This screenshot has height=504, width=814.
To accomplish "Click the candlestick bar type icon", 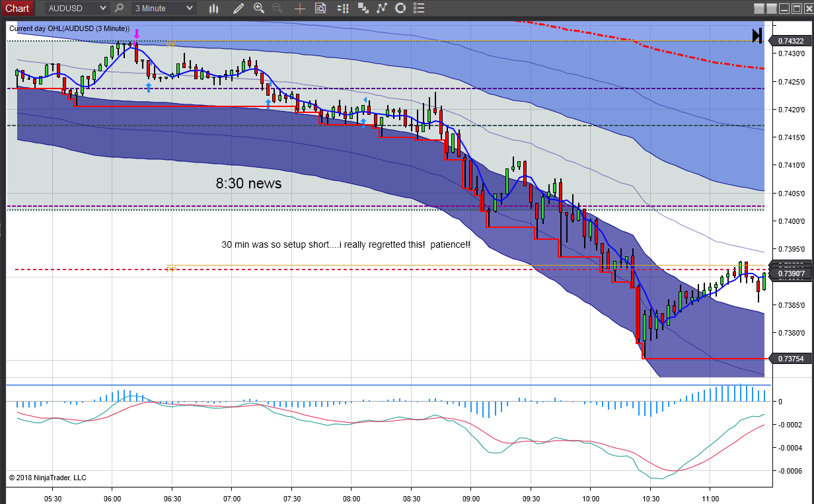I will (213, 8).
